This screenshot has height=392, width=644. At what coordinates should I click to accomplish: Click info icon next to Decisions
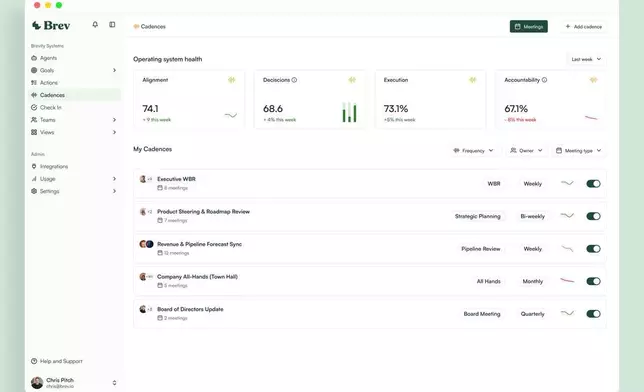(294, 80)
